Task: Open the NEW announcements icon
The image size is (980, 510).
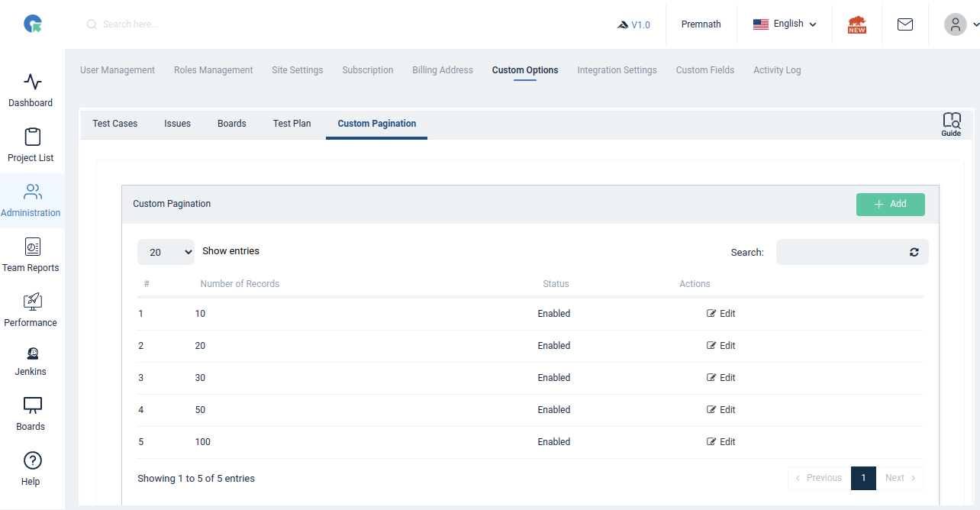Action: [x=857, y=24]
